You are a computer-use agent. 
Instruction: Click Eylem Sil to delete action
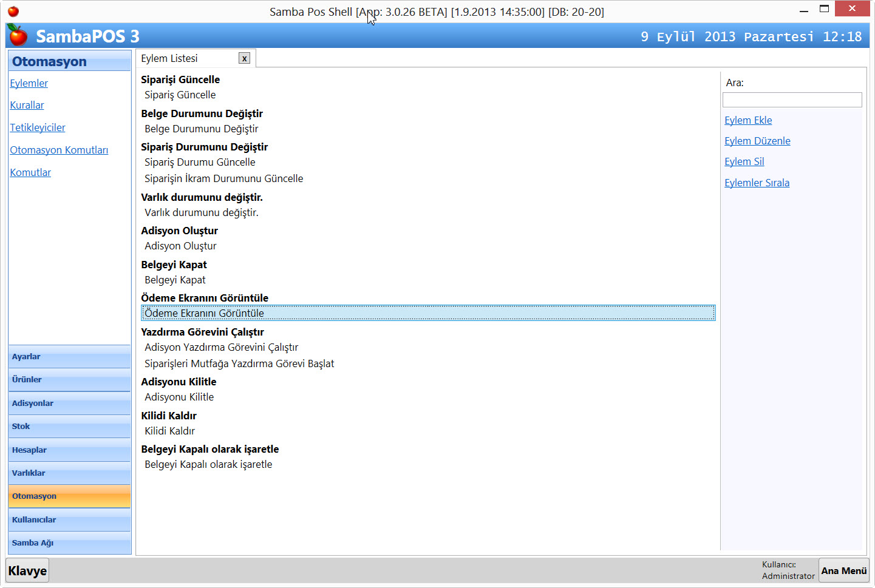744,161
